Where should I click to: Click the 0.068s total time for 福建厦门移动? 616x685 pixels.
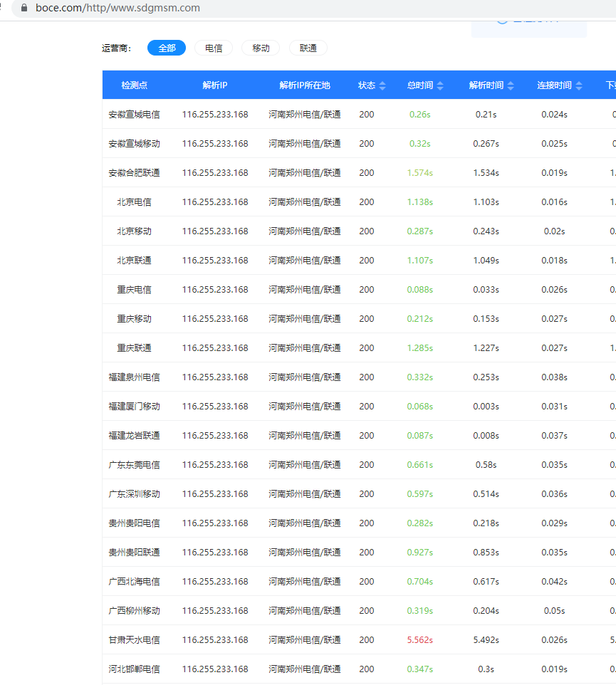pos(419,407)
